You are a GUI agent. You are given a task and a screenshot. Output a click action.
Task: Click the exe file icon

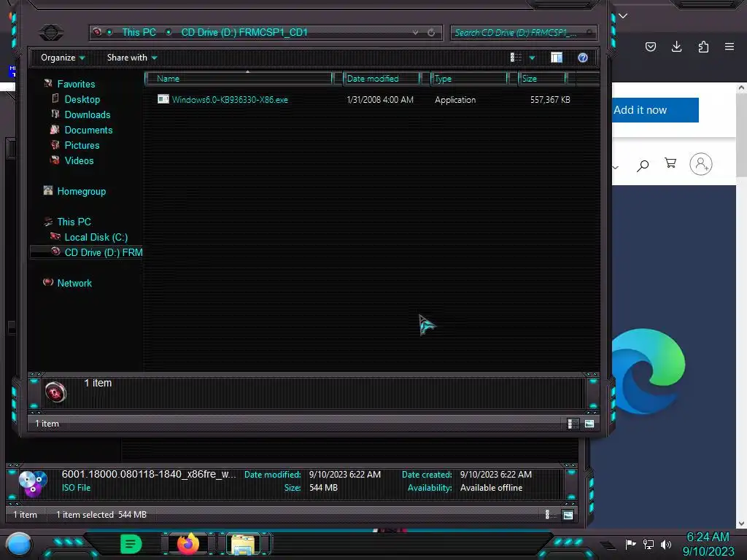[163, 99]
